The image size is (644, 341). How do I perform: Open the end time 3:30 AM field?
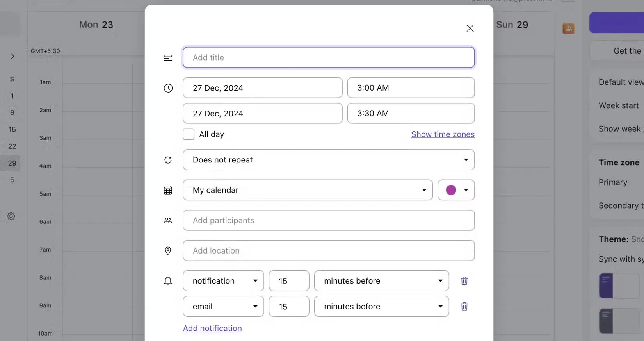[x=411, y=113]
